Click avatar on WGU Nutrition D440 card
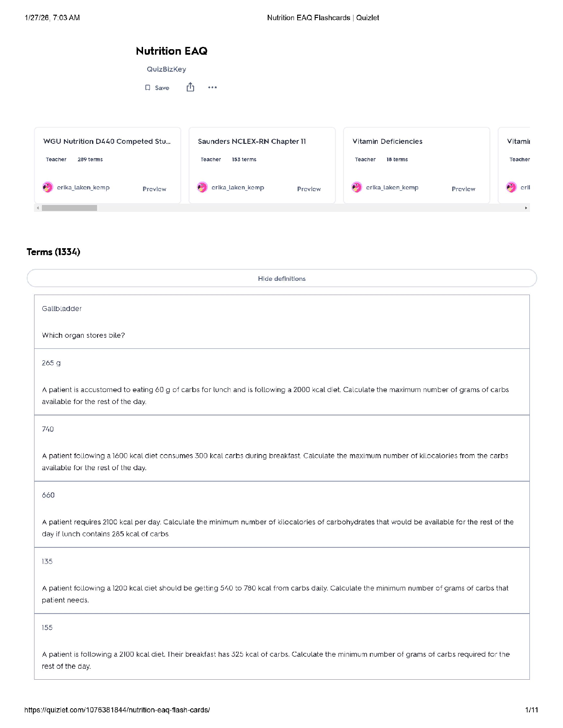 point(48,188)
